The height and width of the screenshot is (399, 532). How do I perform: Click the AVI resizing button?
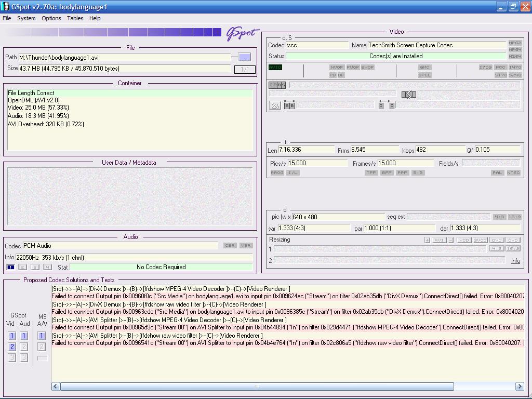tap(439, 240)
